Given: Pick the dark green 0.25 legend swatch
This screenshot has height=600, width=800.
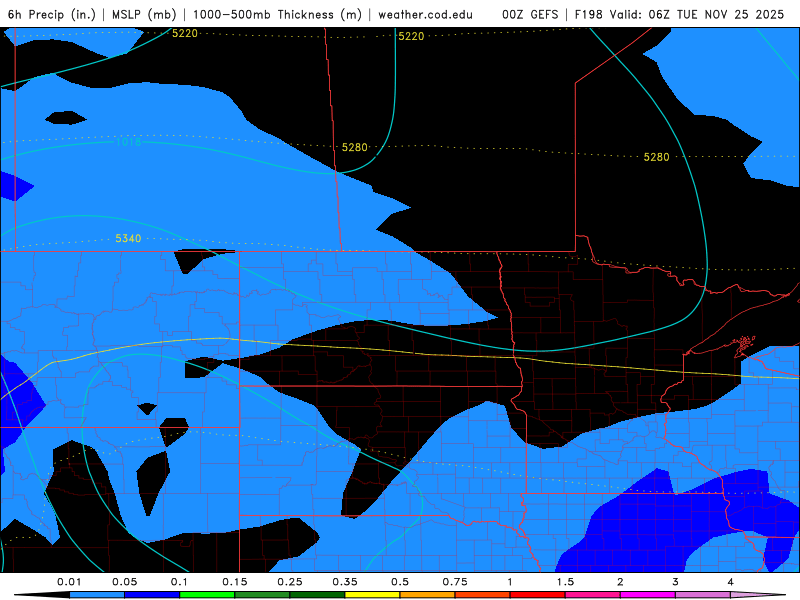Looking at the screenshot, I should (x=317, y=595).
